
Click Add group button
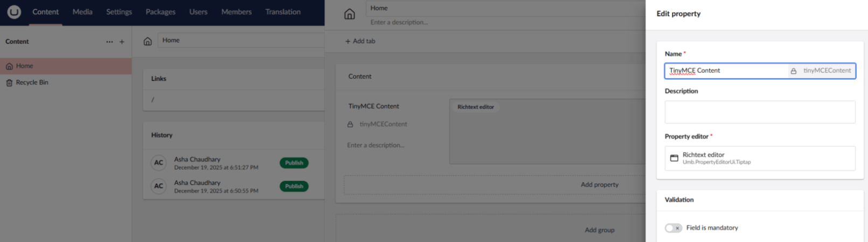[x=600, y=230]
